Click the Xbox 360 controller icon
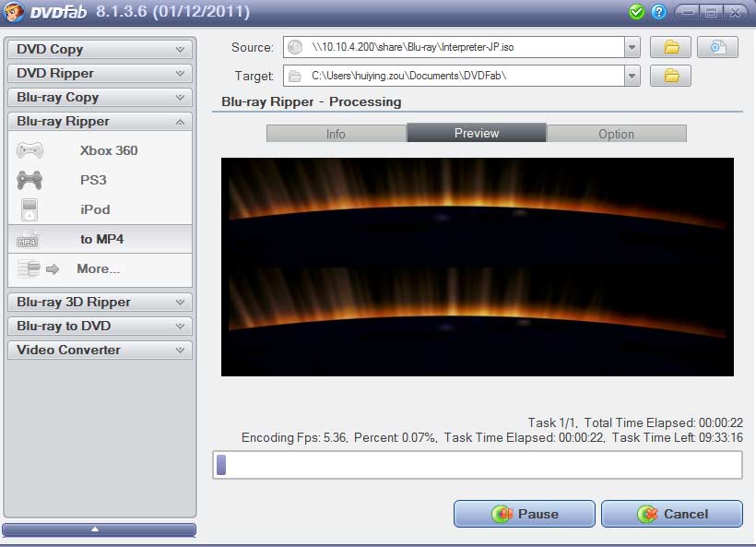The image size is (756, 547). (x=30, y=150)
